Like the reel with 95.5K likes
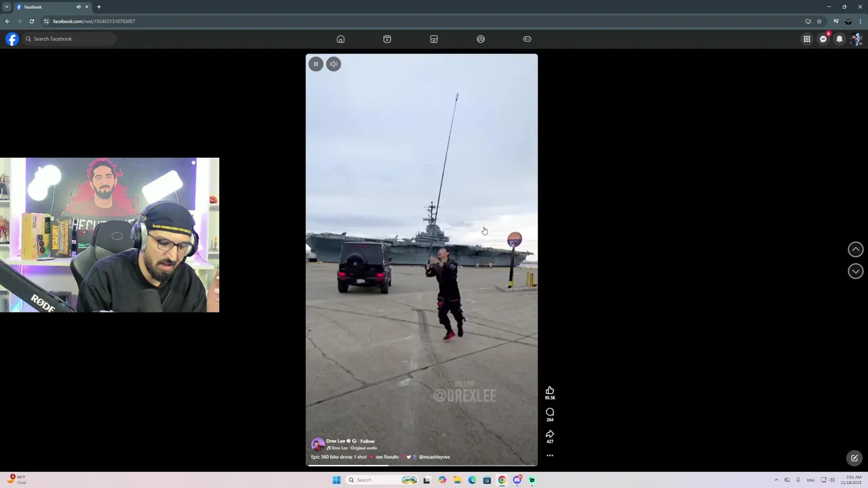The height and width of the screenshot is (488, 868). pos(550,390)
